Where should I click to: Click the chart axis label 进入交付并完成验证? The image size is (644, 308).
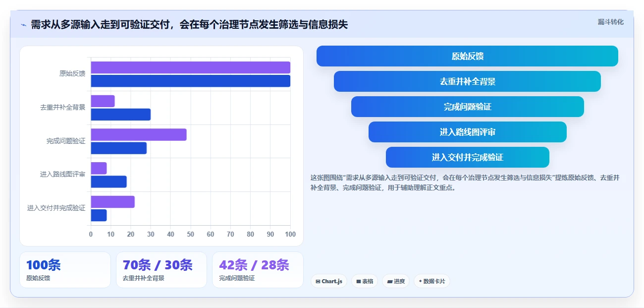(x=56, y=208)
